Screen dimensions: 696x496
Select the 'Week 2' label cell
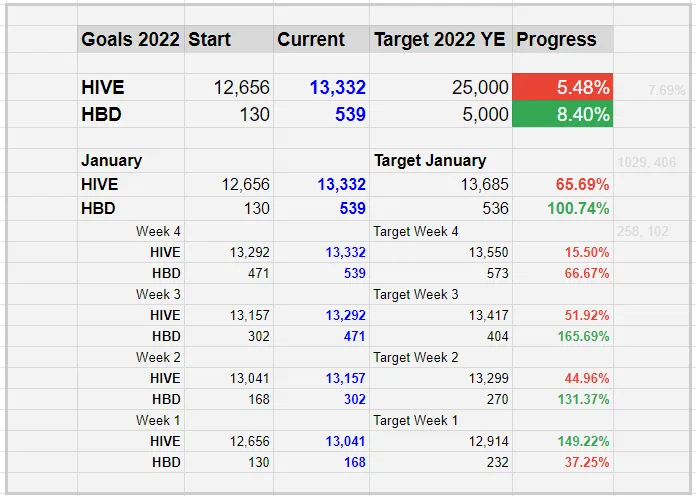point(131,357)
